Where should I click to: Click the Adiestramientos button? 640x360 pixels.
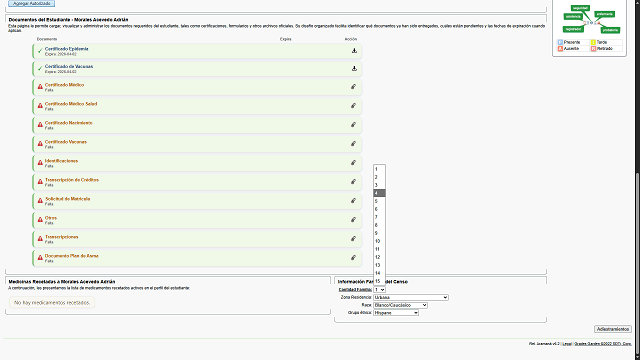coord(613,329)
